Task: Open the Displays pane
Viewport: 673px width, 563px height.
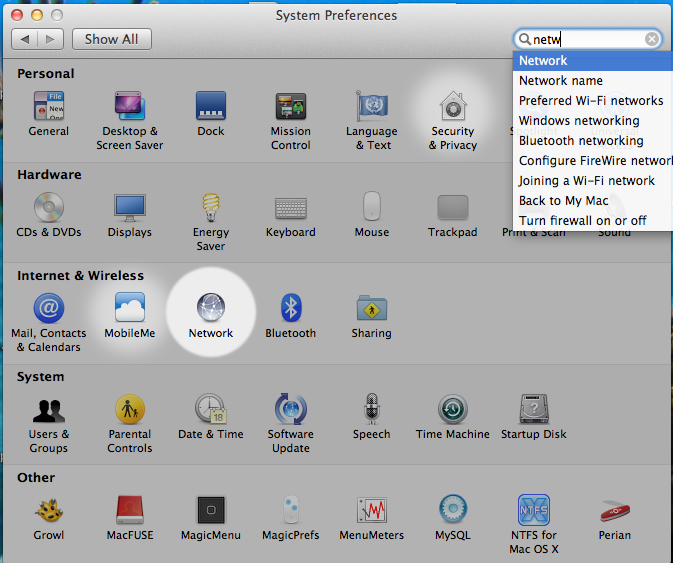Action: click(130, 215)
